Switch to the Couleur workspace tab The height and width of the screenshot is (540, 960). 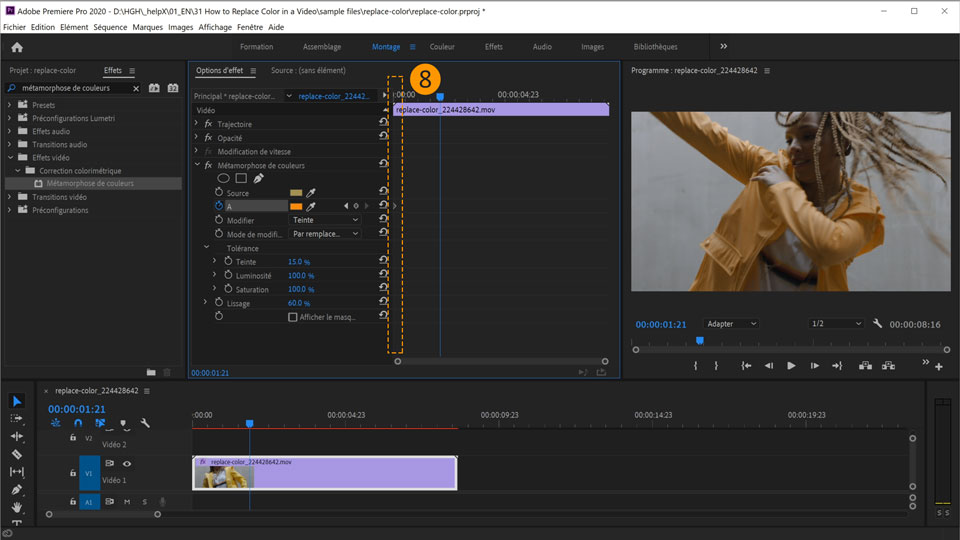[x=442, y=47]
